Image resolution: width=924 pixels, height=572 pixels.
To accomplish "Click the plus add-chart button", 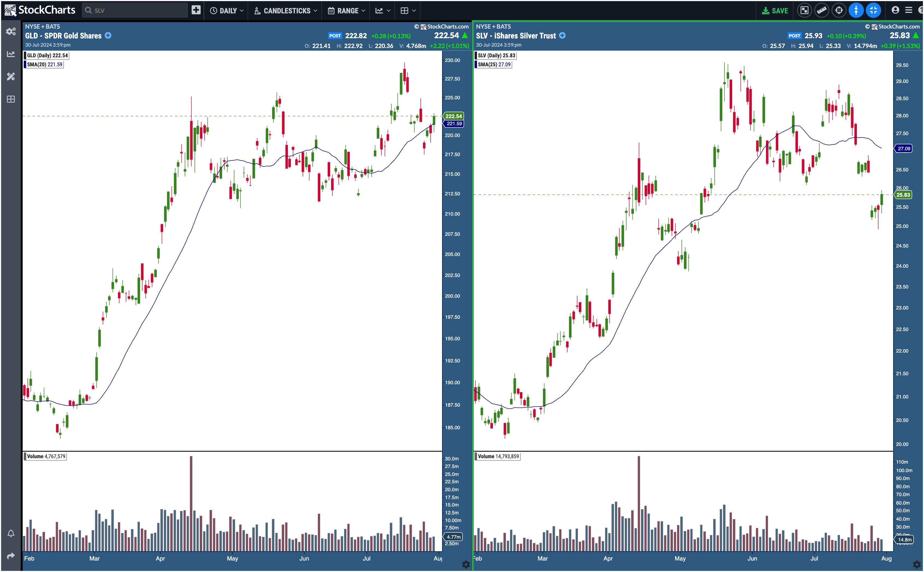I will click(196, 10).
